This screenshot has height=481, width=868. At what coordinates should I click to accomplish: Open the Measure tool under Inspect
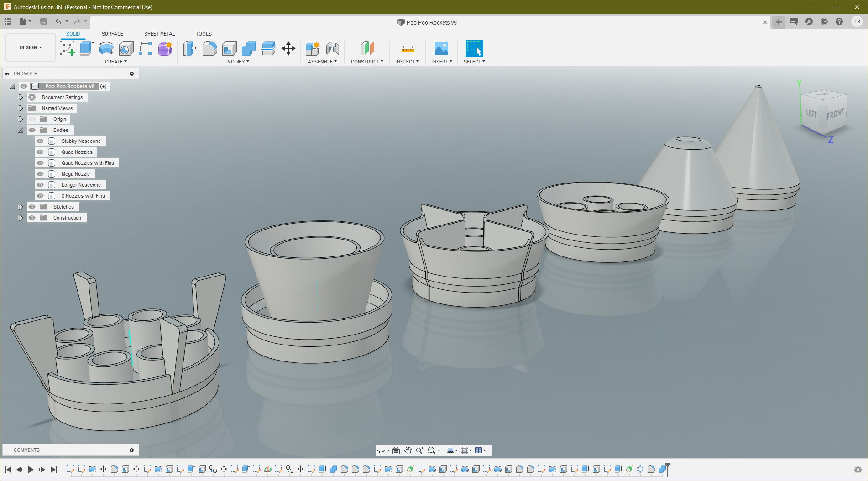pyautogui.click(x=408, y=48)
